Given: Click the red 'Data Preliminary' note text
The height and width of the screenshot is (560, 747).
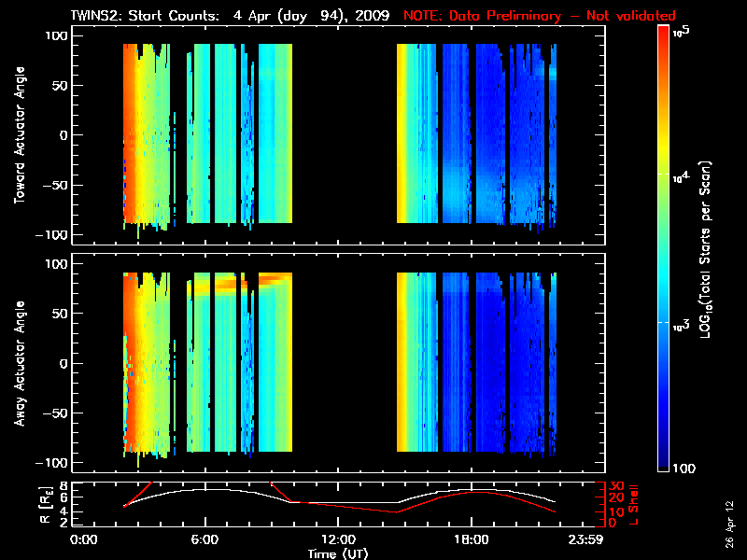Looking at the screenshot, I should click(539, 16).
